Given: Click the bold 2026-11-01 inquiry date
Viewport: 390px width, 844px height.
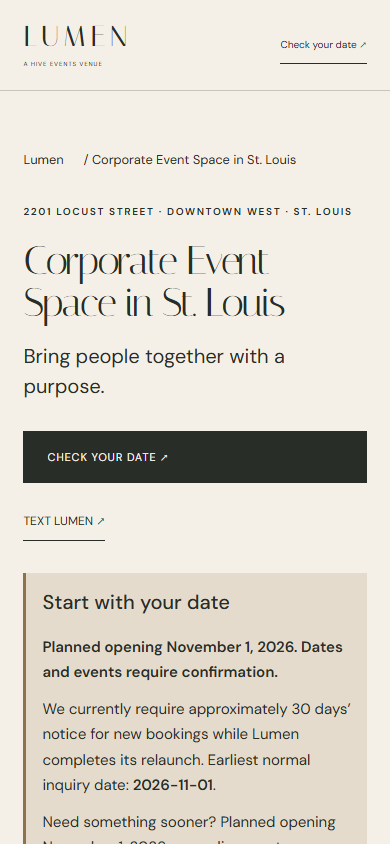Looking at the screenshot, I should [x=173, y=785].
